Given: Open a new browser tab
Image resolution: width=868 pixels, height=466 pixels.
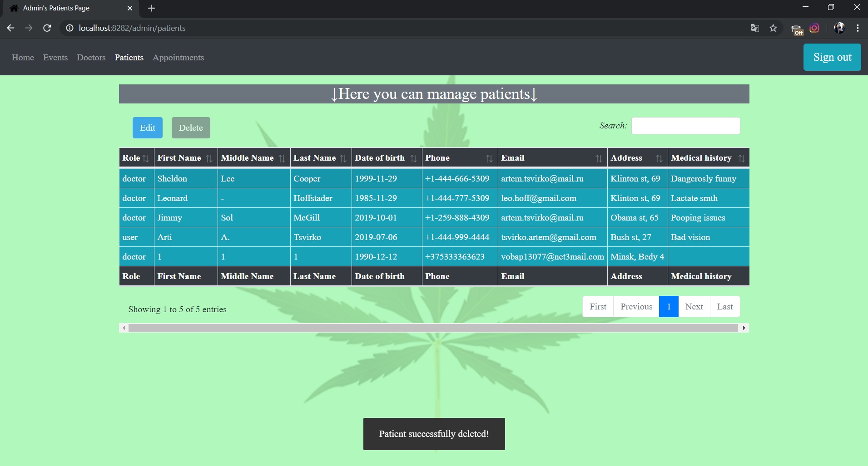Looking at the screenshot, I should (152, 8).
